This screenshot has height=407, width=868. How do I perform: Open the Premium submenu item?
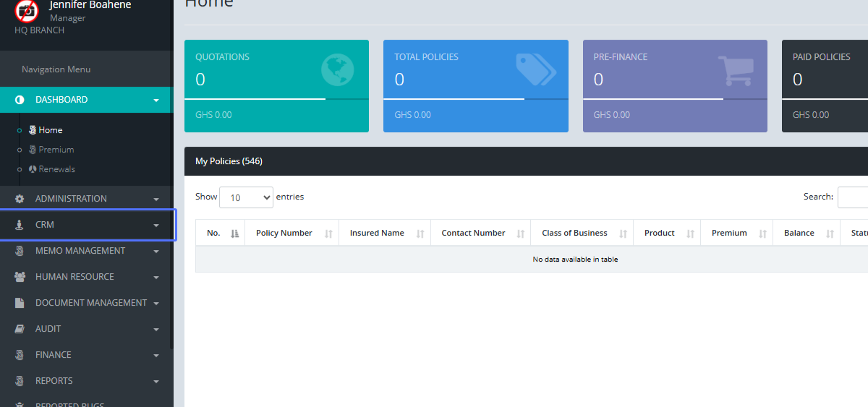point(56,150)
